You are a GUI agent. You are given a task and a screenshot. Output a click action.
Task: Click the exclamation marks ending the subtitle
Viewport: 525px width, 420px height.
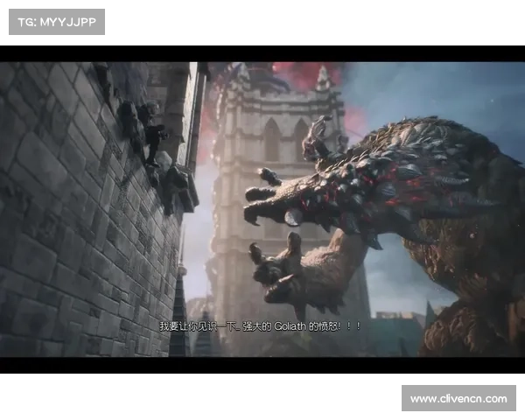point(354,325)
